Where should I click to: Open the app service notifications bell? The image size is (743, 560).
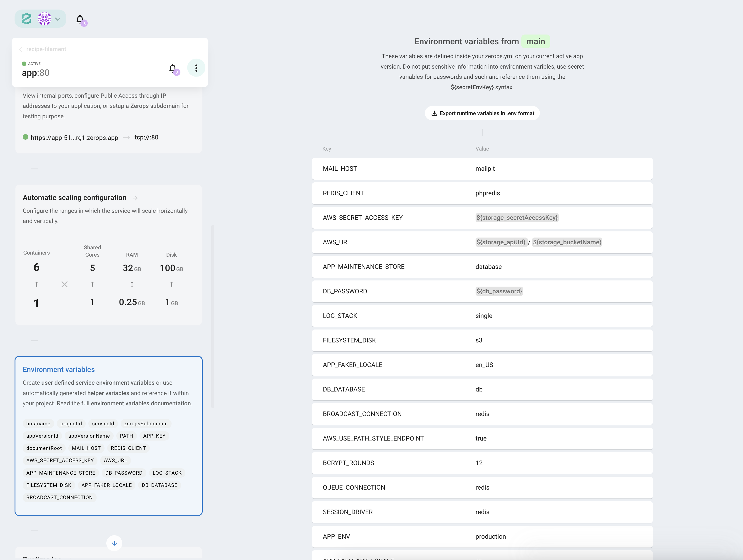173,68
